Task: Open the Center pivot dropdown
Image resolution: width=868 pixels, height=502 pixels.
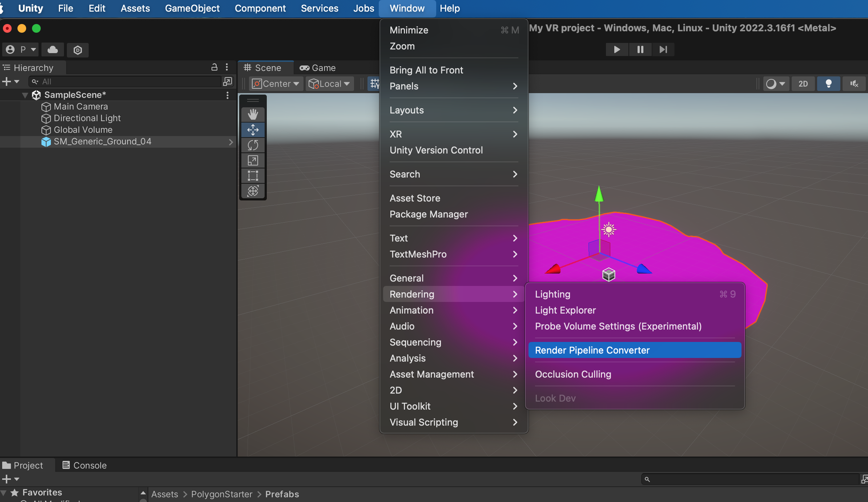Action: pos(276,84)
